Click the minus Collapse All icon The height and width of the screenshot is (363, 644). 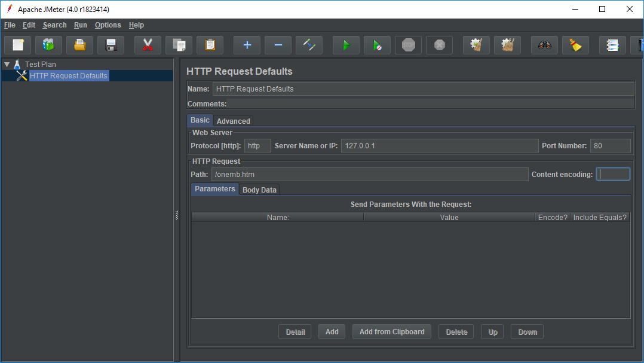pyautogui.click(x=278, y=45)
